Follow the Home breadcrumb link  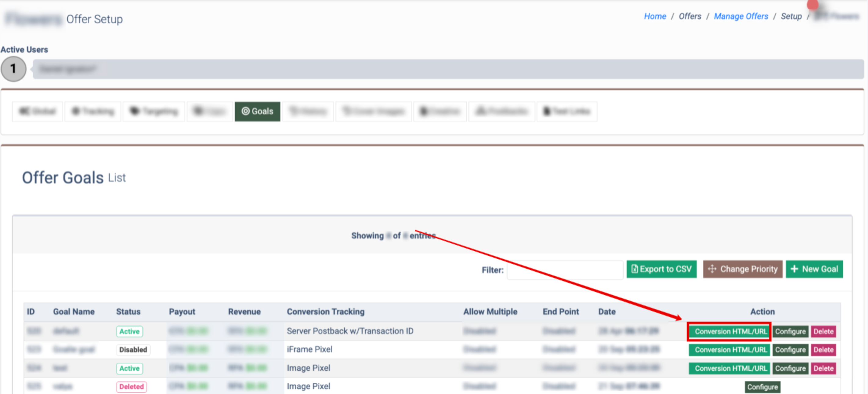click(x=655, y=16)
